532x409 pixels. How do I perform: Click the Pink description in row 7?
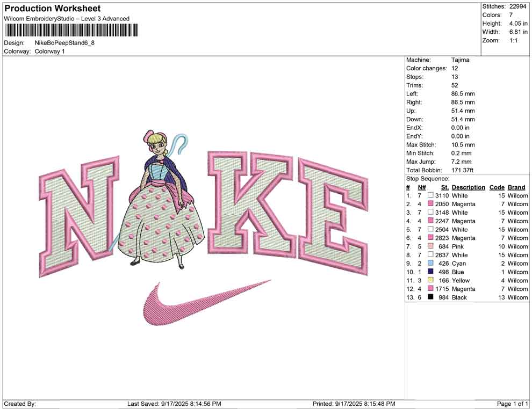[x=458, y=246]
